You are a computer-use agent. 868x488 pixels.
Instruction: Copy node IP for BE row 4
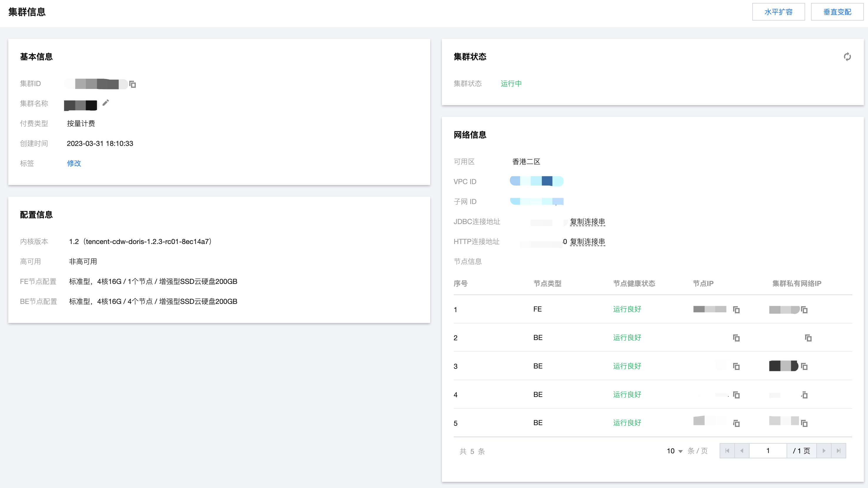coord(736,395)
